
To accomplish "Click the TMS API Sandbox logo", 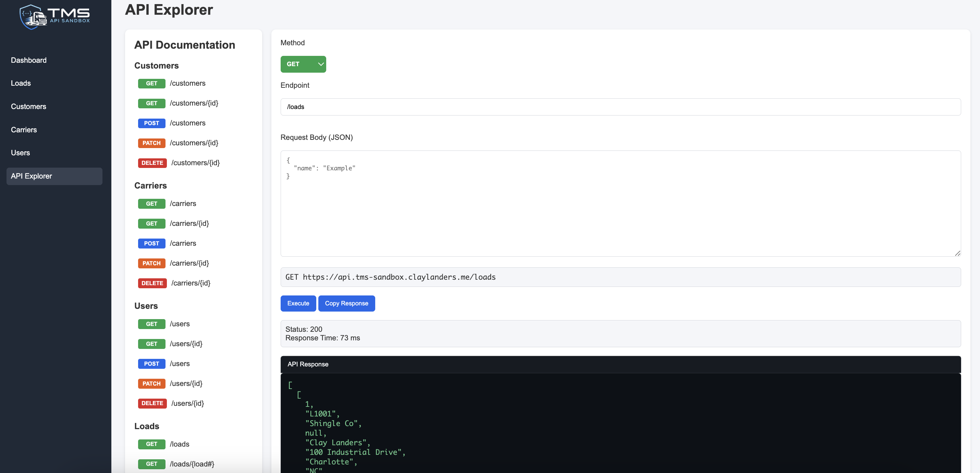I will 55,17.
